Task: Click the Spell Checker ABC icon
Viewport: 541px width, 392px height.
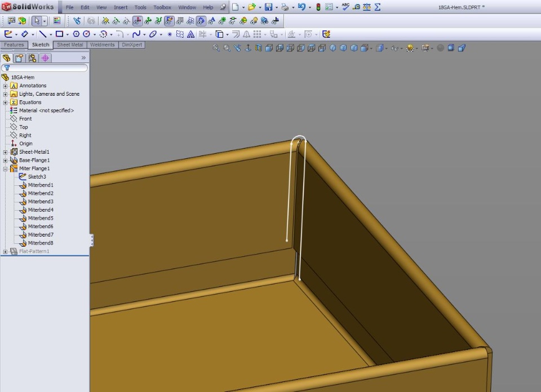Action: tap(345, 7)
